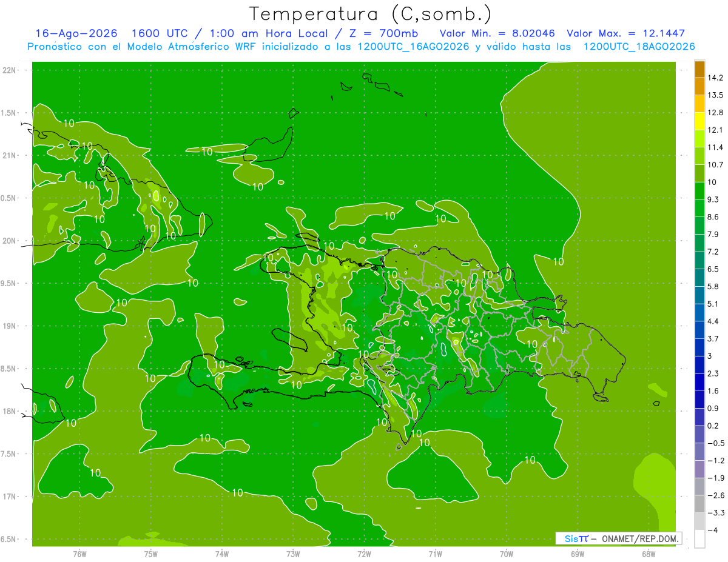Click 'Valor Min. = 8.02046' value
This screenshot has width=728, height=562.
tap(496, 33)
